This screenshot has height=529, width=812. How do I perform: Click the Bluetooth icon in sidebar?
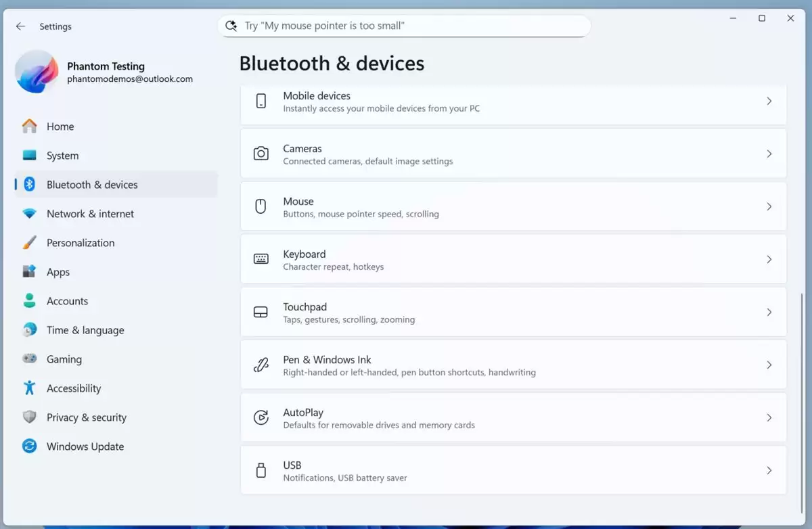(29, 185)
